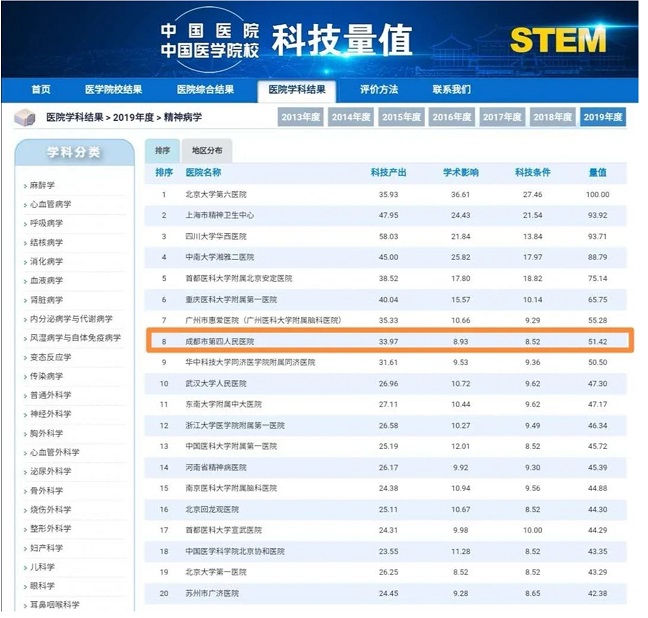
Task: Choose 风湿病学与自体免疫病学 category
Action: pyautogui.click(x=75, y=338)
